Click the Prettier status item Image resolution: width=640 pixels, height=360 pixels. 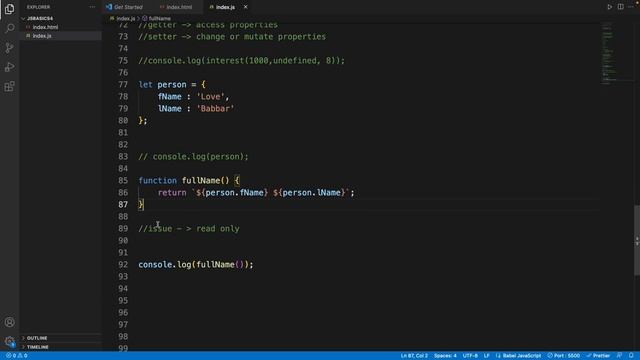[598, 356]
